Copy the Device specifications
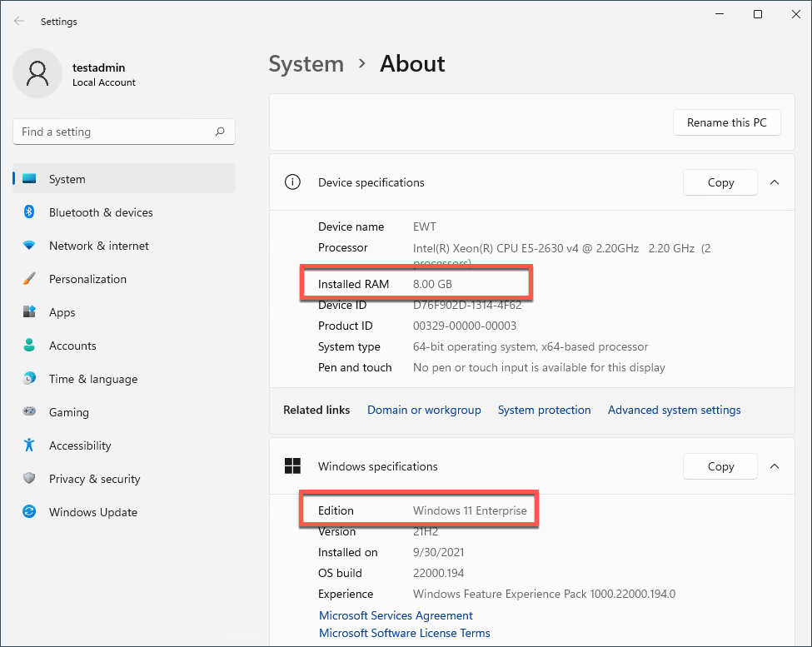The height and width of the screenshot is (647, 812). click(x=720, y=182)
